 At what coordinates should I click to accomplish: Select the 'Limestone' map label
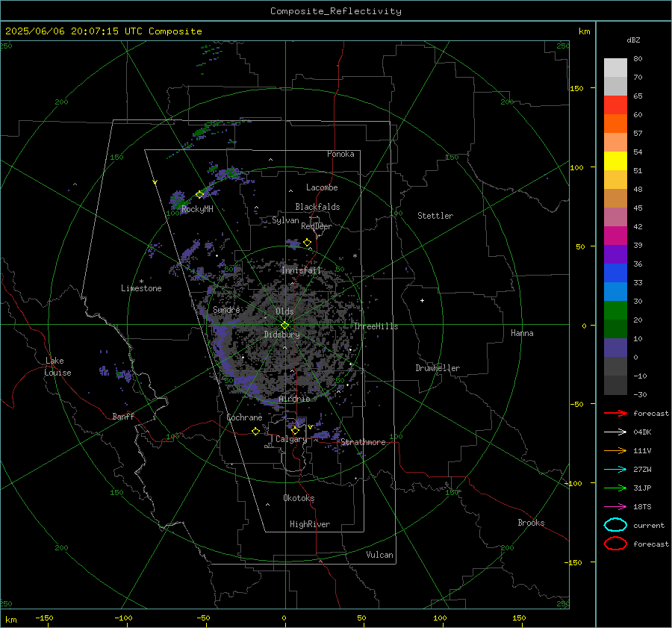click(x=141, y=288)
